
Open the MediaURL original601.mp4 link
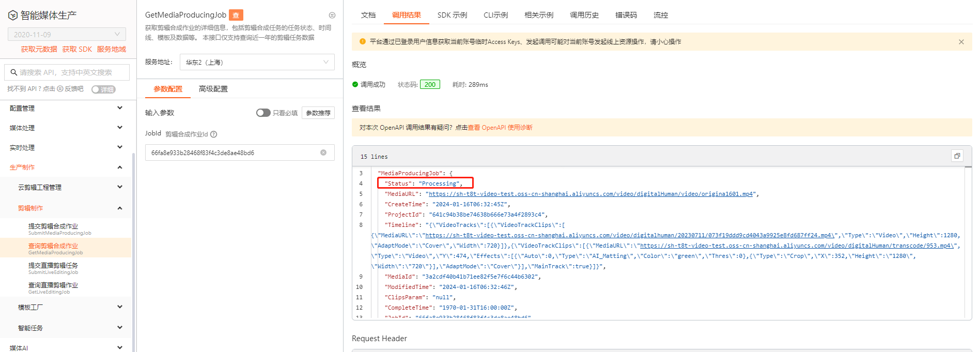590,194
